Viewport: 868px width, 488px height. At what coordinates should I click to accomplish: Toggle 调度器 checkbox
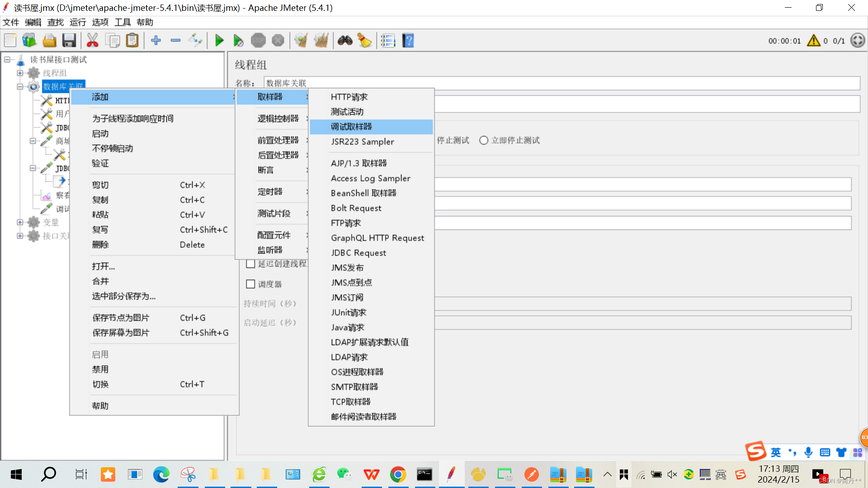250,284
